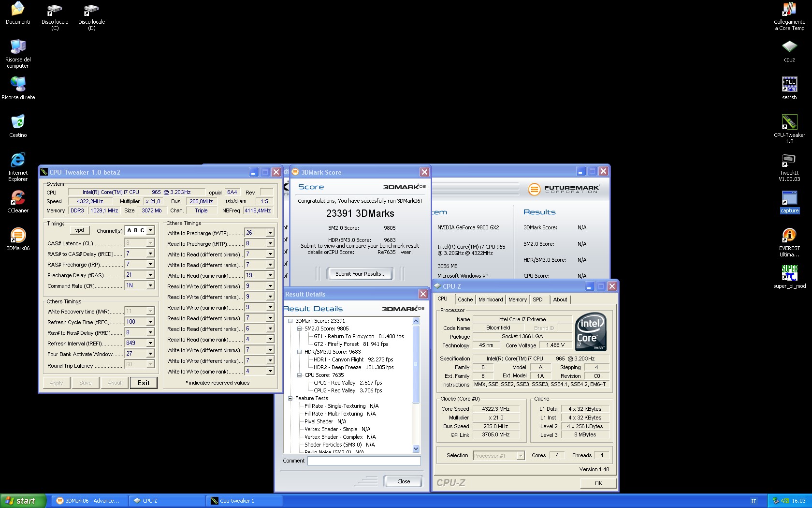Open Disco locale (C) icon

(55, 16)
